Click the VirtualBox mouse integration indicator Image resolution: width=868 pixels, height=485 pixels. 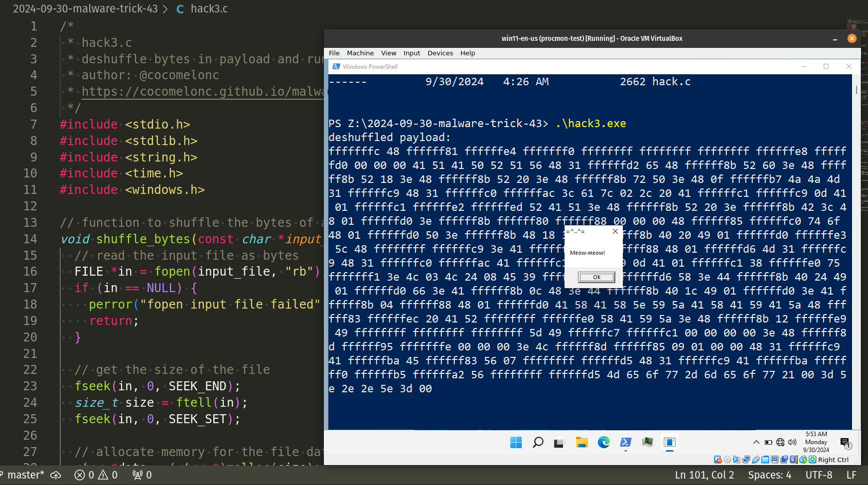coord(803,460)
